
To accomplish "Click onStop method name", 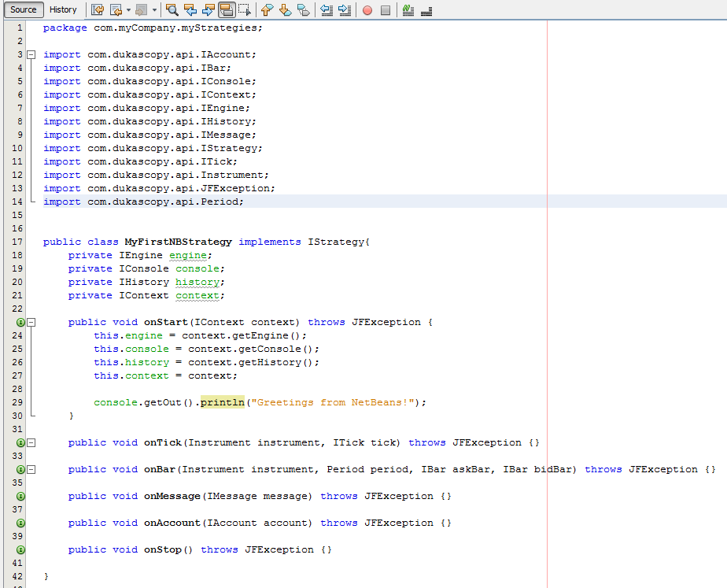I will [x=162, y=549].
